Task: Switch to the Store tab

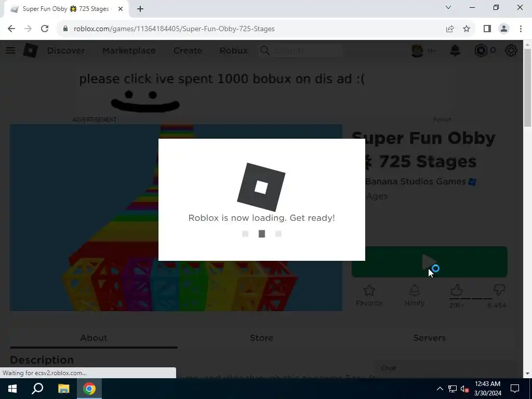Action: 261,338
